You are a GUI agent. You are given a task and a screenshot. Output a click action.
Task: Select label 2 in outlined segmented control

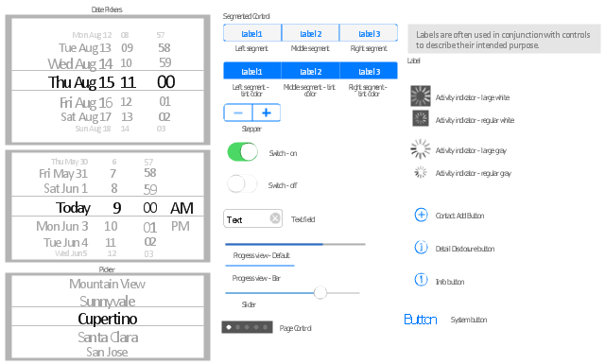[311, 33]
